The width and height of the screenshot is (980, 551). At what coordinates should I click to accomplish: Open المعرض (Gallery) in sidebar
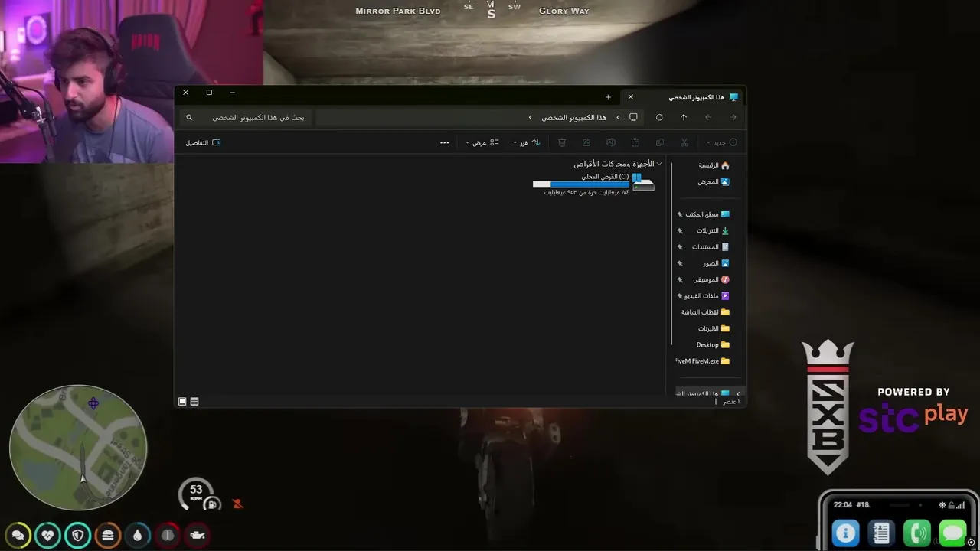[713, 181]
